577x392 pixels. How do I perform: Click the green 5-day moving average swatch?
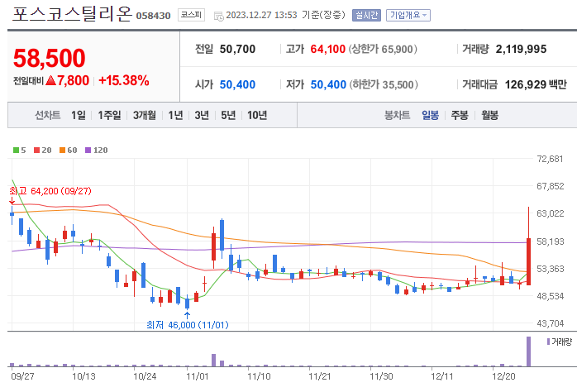coord(16,151)
